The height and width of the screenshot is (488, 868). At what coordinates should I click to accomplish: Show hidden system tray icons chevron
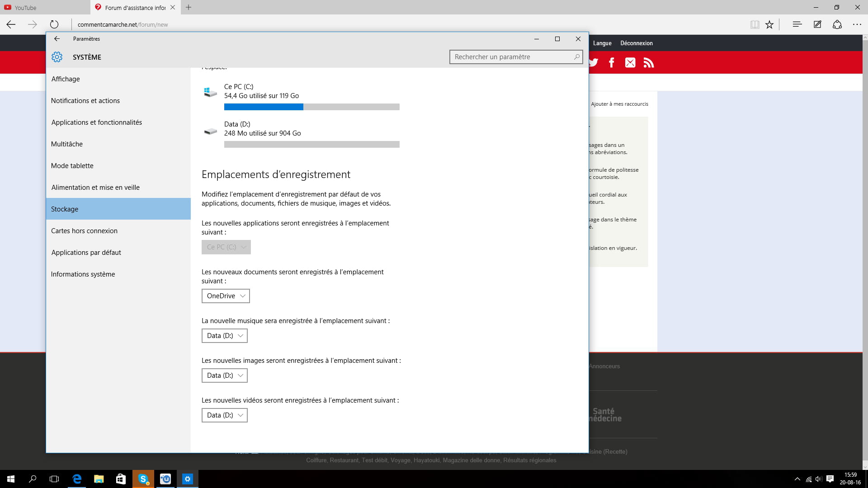797,479
